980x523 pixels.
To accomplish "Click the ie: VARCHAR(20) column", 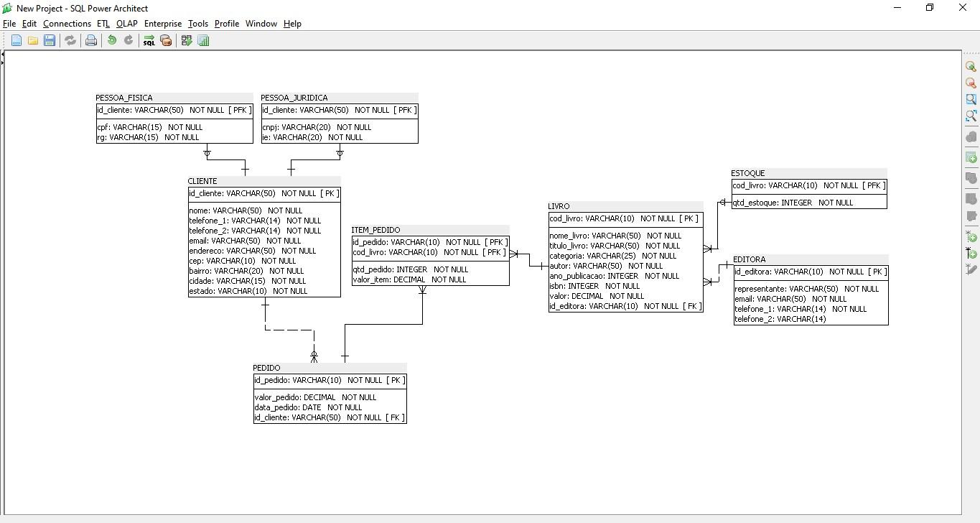I will (312, 137).
